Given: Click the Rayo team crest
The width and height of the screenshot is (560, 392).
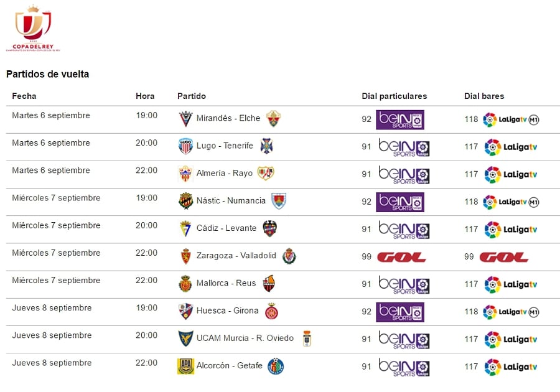Looking at the screenshot, I should [x=266, y=174].
